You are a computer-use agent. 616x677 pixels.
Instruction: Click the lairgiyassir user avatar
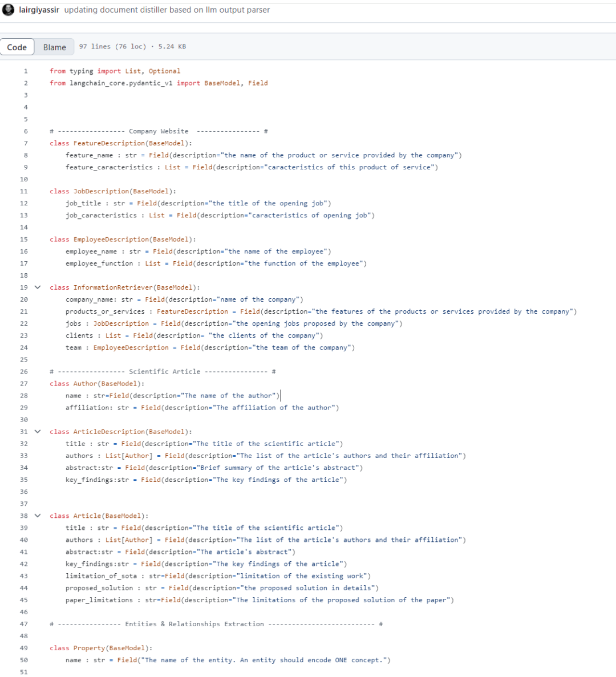9,10
